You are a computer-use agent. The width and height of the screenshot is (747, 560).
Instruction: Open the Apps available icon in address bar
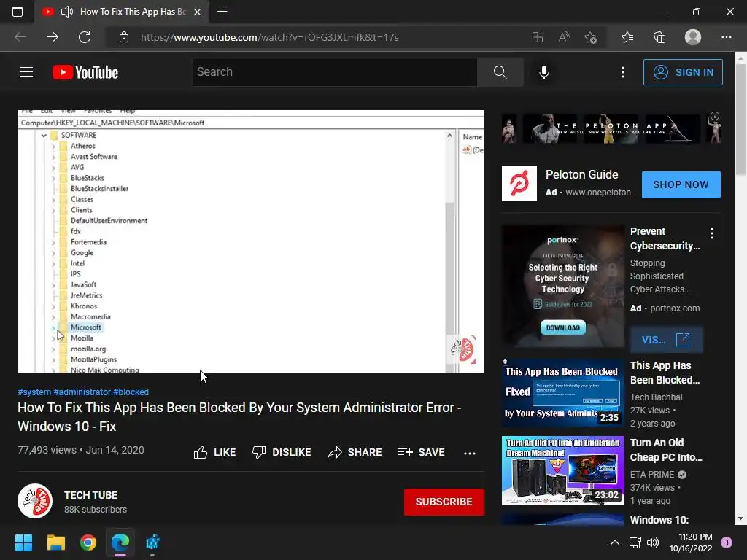click(x=538, y=37)
